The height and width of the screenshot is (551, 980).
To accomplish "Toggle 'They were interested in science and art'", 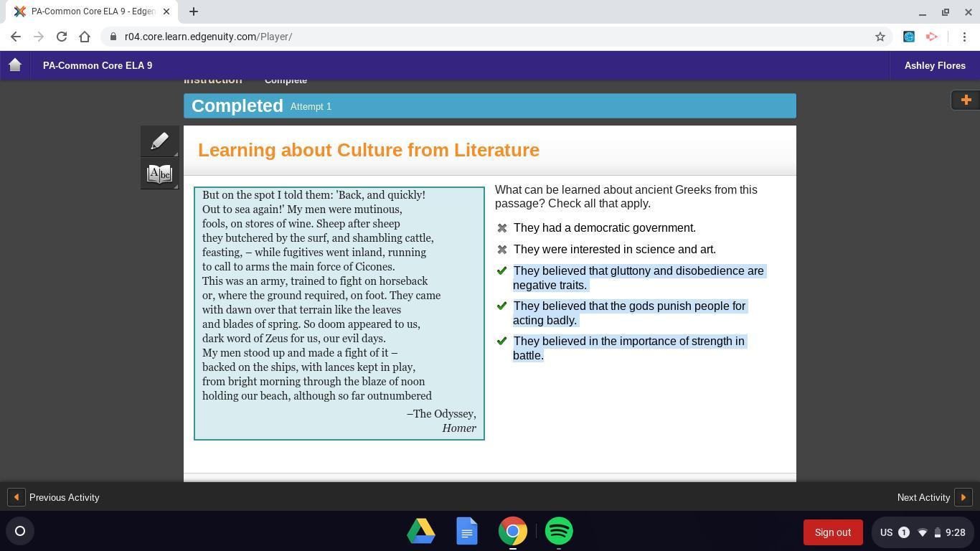I will pyautogui.click(x=502, y=250).
